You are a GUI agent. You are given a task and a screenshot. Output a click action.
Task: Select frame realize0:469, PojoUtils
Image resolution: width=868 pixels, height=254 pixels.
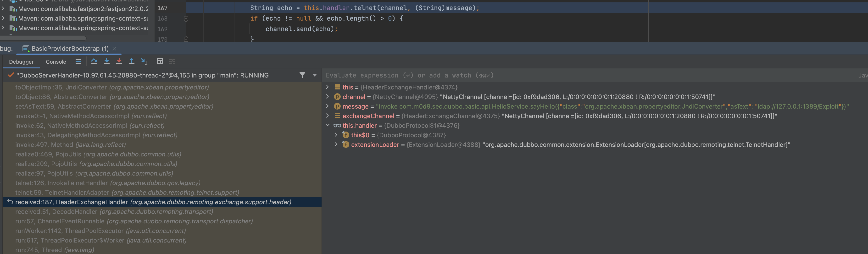162,154
